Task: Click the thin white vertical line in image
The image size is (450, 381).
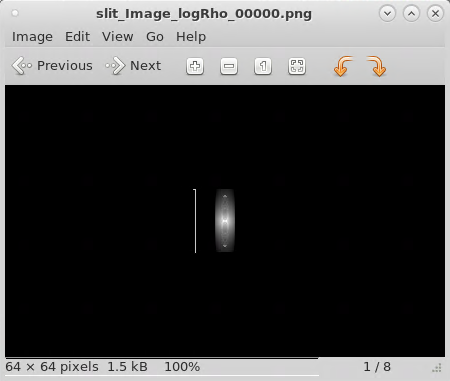Action: (x=195, y=221)
